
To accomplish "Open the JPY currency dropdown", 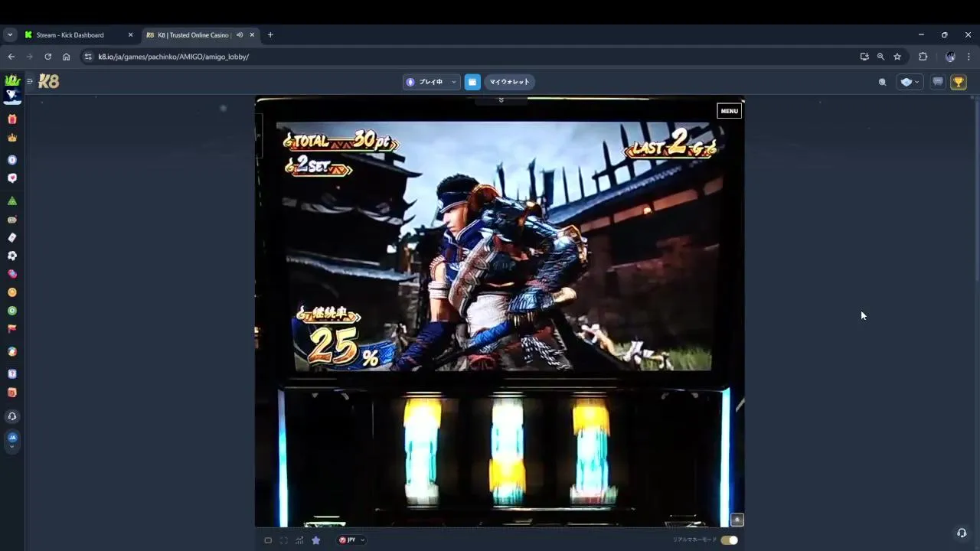I will [352, 540].
